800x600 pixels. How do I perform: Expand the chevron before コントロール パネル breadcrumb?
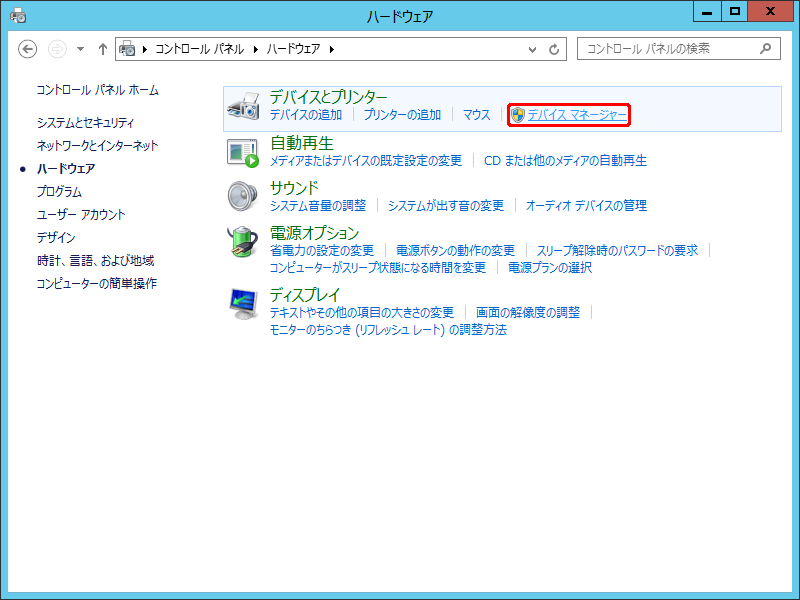click(144, 49)
